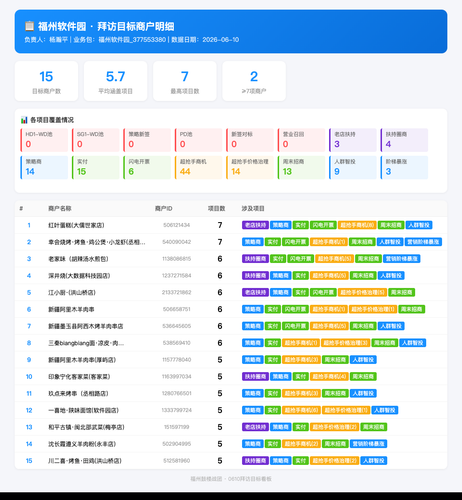Open the 周末招商 coverage card showing 13
462x500 pixels.
pyautogui.click(x=301, y=168)
